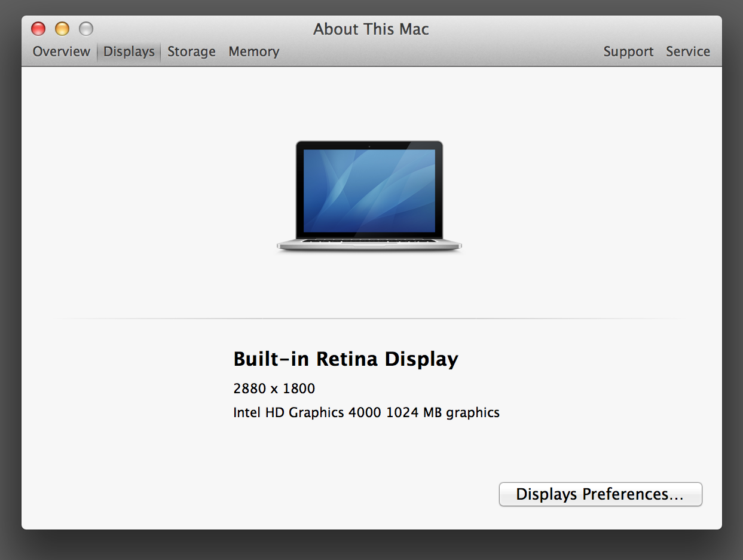Click the MacBook Pro laptop image
The height and width of the screenshot is (560, 743).
coord(369,196)
